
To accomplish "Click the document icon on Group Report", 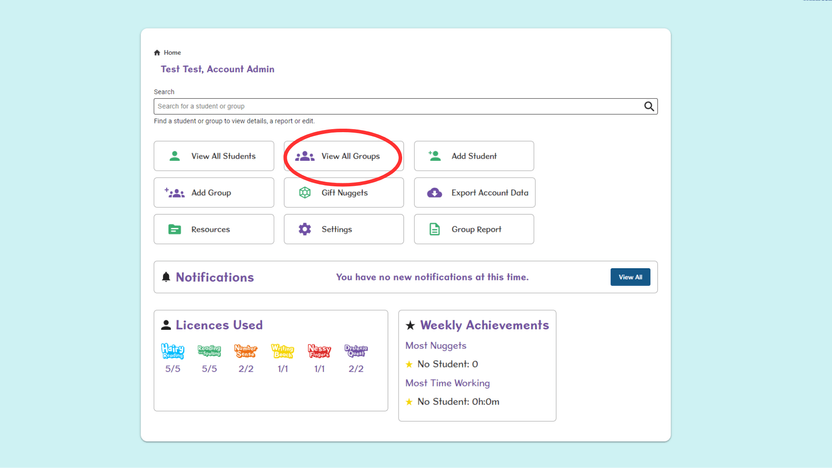I will (x=435, y=229).
